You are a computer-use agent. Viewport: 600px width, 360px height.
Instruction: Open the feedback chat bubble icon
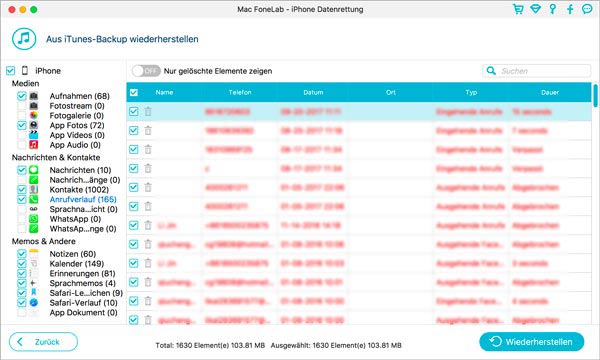pyautogui.click(x=587, y=9)
